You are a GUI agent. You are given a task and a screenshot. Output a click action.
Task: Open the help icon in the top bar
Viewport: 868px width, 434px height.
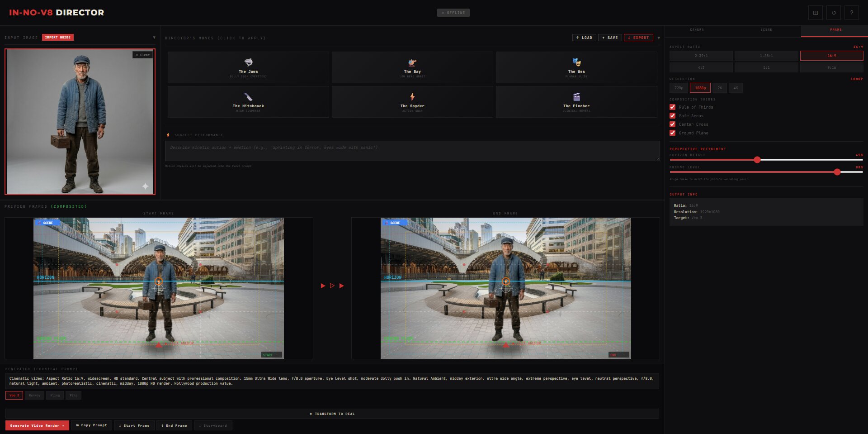click(852, 13)
